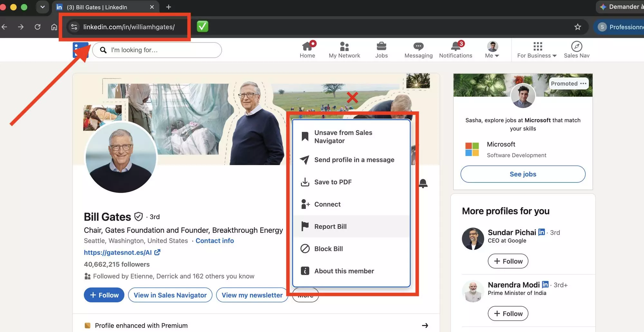The height and width of the screenshot is (332, 644).
Task: Follow Sundar Pichai
Action: click(508, 261)
